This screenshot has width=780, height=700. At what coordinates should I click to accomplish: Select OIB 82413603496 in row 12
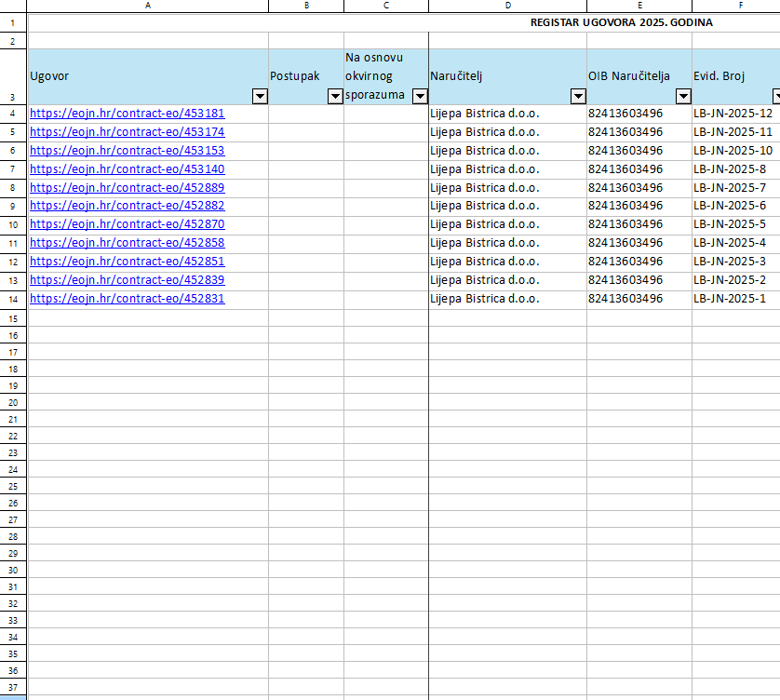[x=639, y=262]
